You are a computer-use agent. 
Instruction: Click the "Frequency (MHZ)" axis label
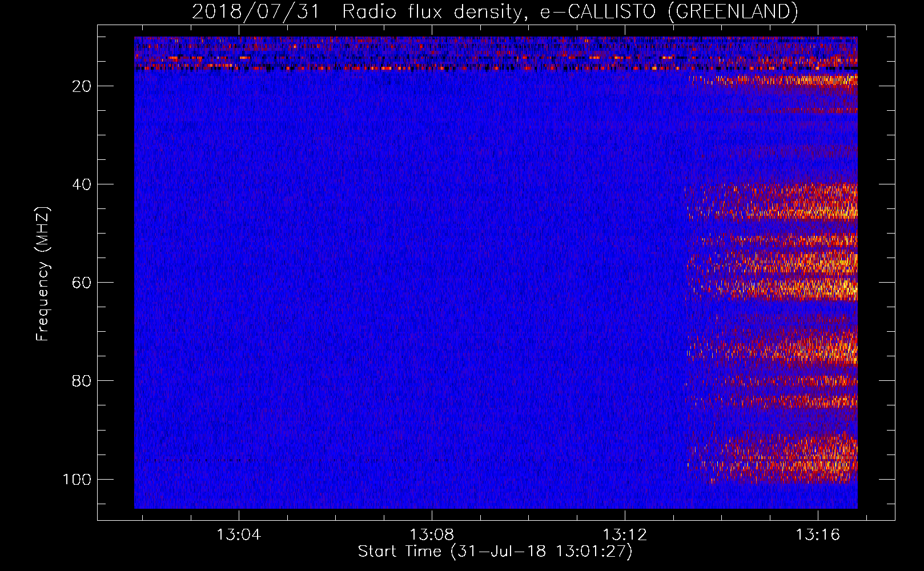point(43,274)
